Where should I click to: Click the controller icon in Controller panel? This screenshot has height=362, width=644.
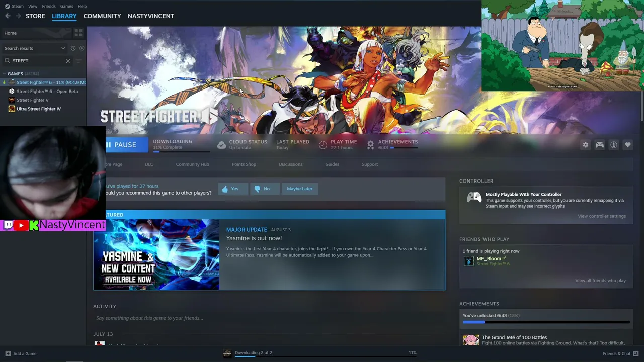[x=474, y=198]
